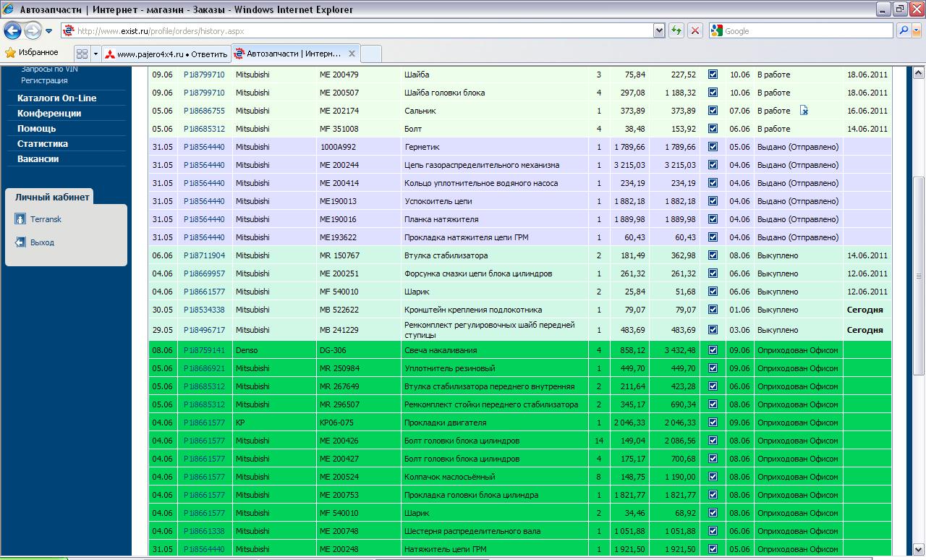This screenshot has height=560, width=926.
Task: Click the Terransk account link
Action: [x=46, y=219]
